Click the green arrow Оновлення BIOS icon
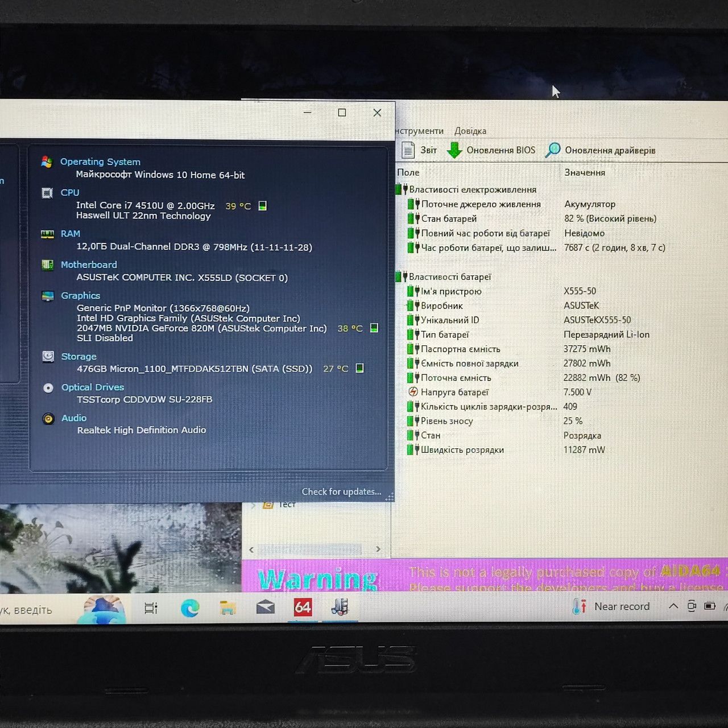The image size is (728, 728). pyautogui.click(x=454, y=150)
